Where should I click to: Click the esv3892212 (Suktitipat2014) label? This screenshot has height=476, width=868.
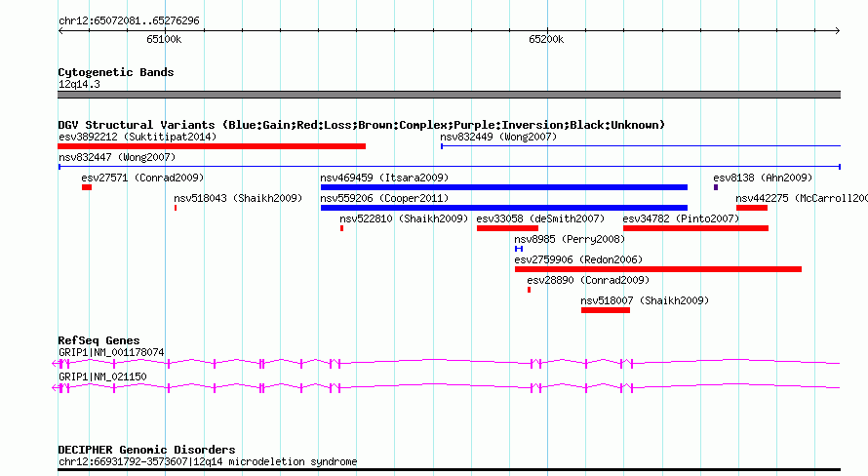pos(138,137)
